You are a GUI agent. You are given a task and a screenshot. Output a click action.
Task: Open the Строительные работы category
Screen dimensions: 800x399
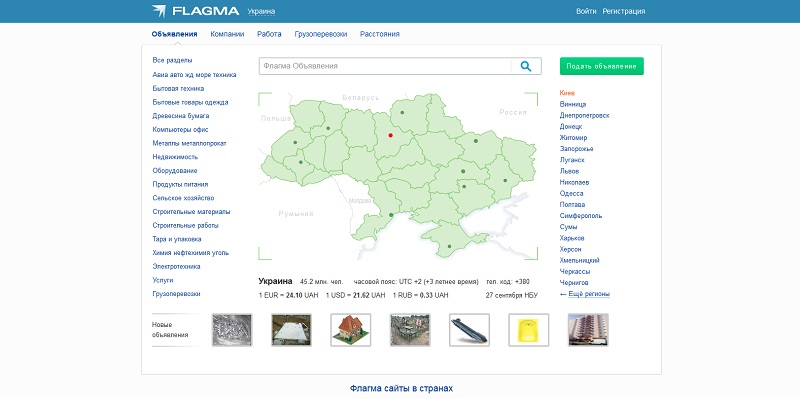[x=185, y=225]
